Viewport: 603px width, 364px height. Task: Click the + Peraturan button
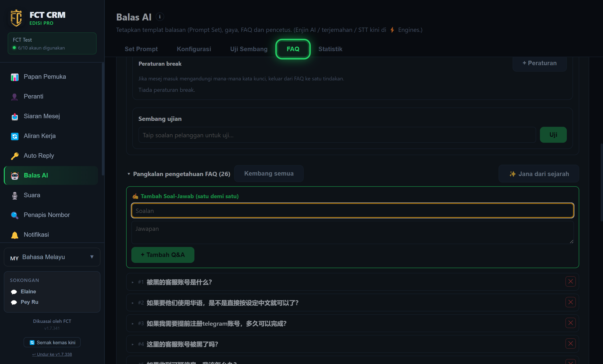tap(539, 63)
